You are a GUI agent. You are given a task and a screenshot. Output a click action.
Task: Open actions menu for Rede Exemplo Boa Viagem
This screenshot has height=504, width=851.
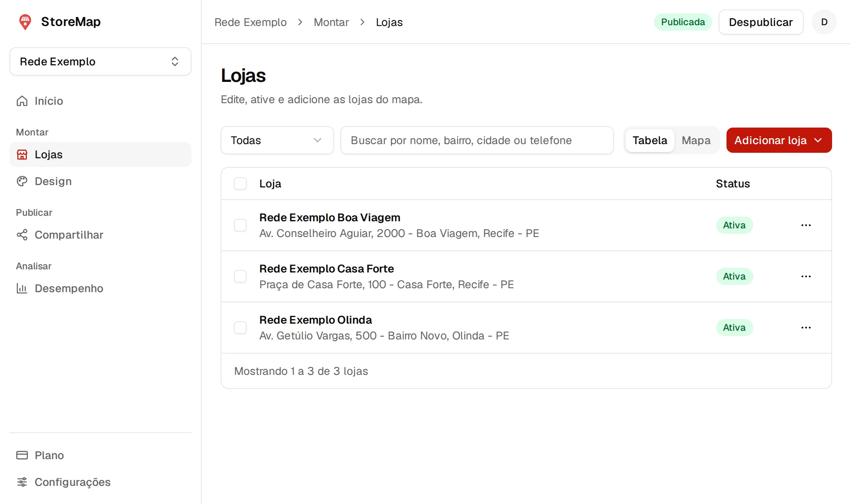[x=806, y=225]
